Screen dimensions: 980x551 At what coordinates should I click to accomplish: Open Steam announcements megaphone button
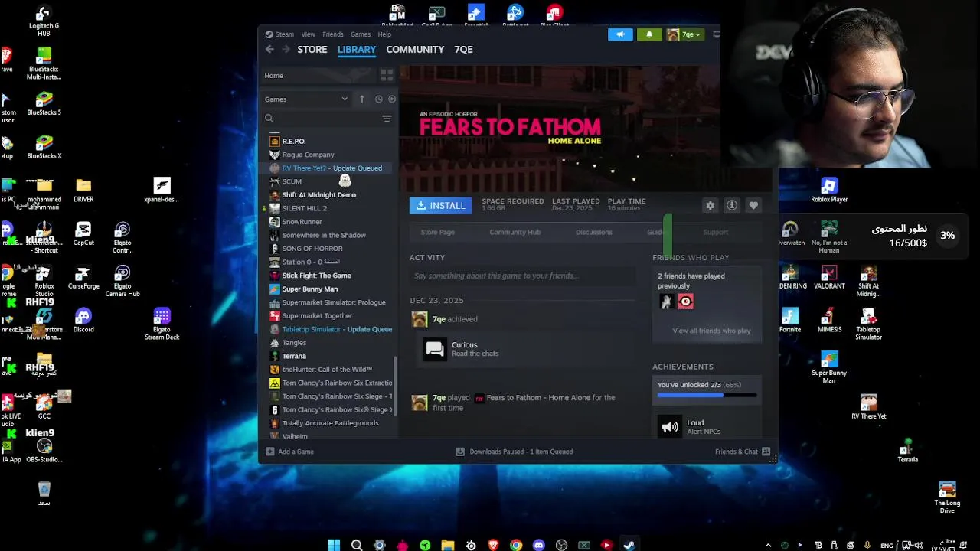click(x=620, y=34)
